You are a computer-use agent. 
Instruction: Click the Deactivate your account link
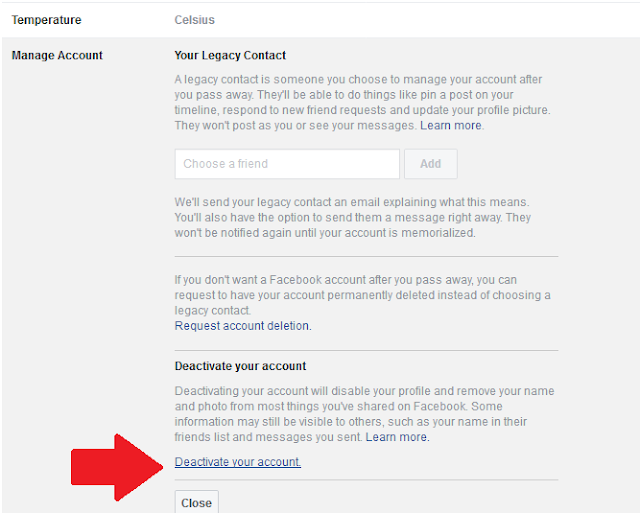(x=238, y=462)
